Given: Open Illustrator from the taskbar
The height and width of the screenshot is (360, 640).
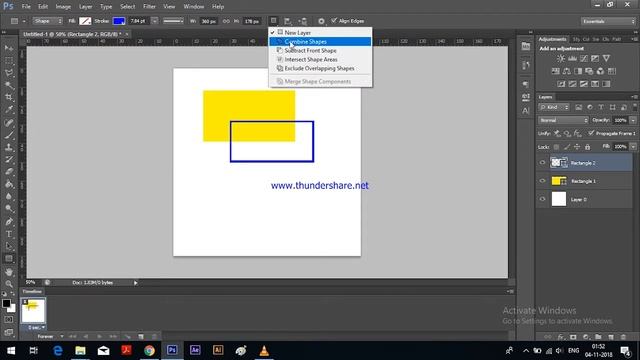Looking at the screenshot, I should [x=218, y=350].
